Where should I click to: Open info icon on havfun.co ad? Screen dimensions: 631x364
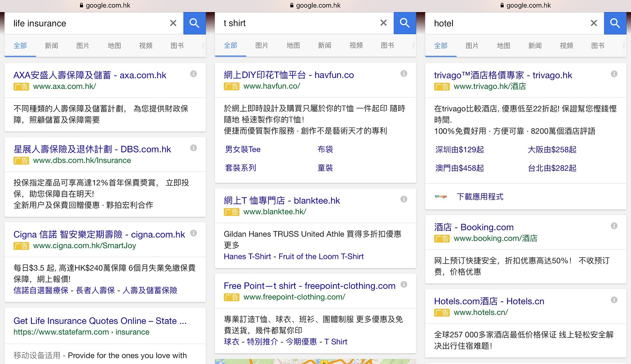404,74
